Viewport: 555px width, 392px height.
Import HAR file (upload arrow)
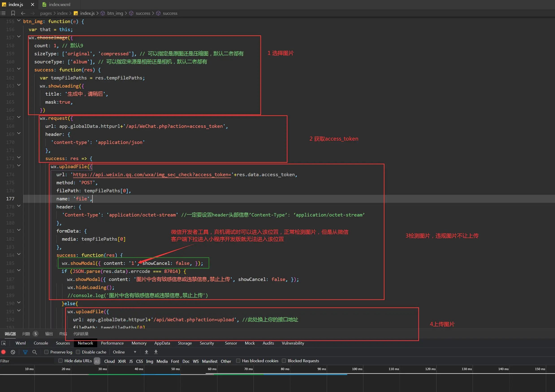pos(147,352)
